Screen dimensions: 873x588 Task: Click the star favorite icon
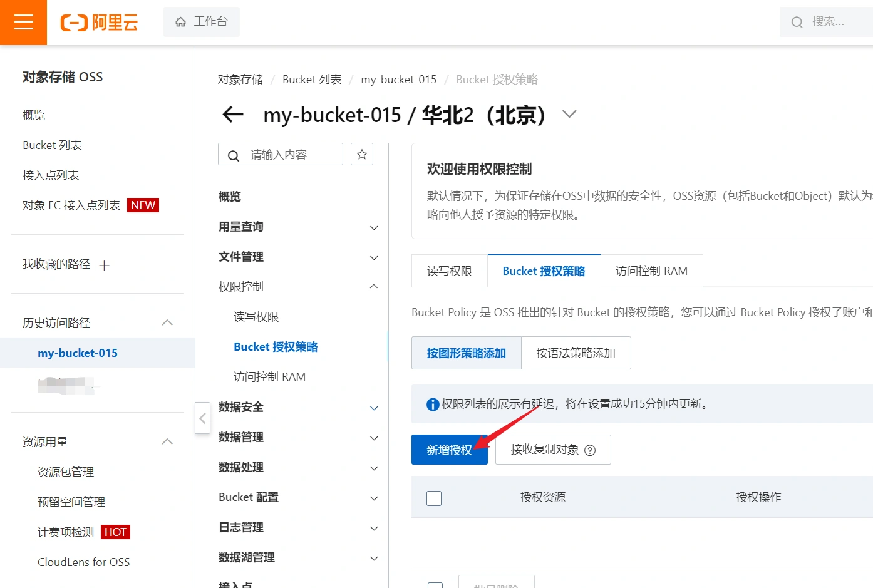[x=362, y=154]
